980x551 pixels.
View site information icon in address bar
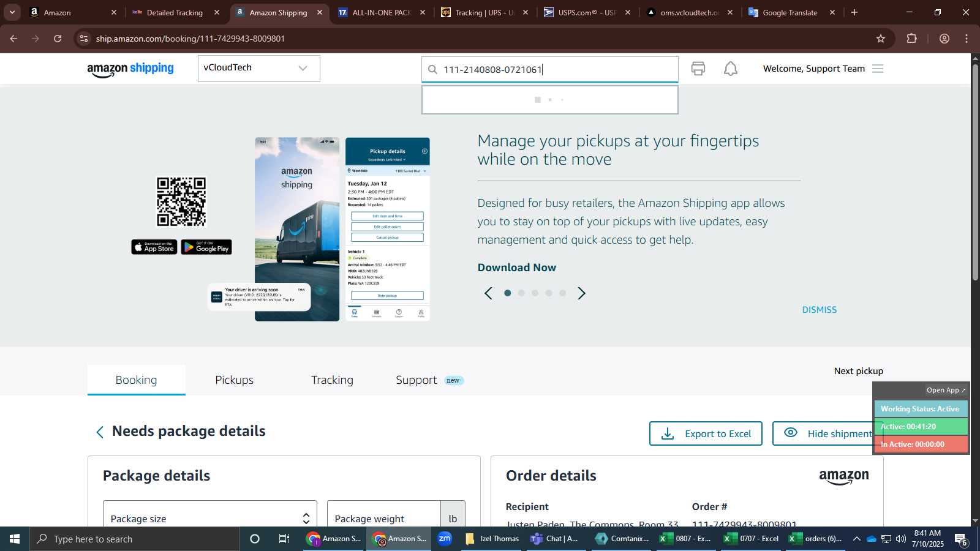click(x=84, y=39)
